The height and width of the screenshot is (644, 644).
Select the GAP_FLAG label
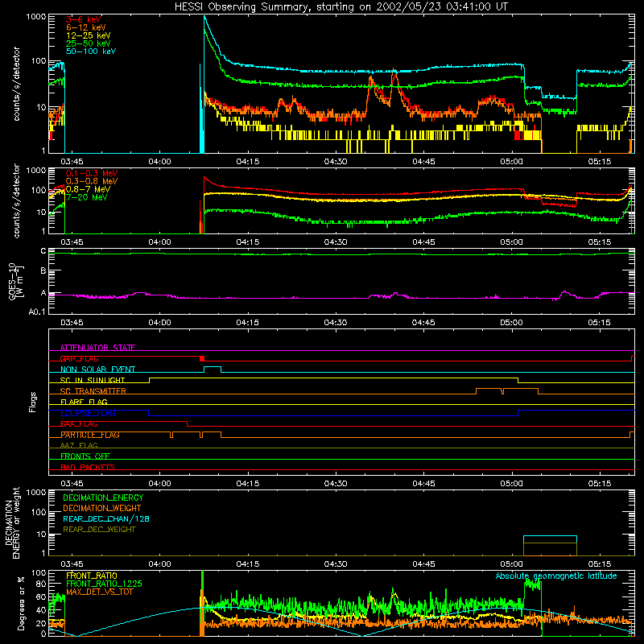79,358
